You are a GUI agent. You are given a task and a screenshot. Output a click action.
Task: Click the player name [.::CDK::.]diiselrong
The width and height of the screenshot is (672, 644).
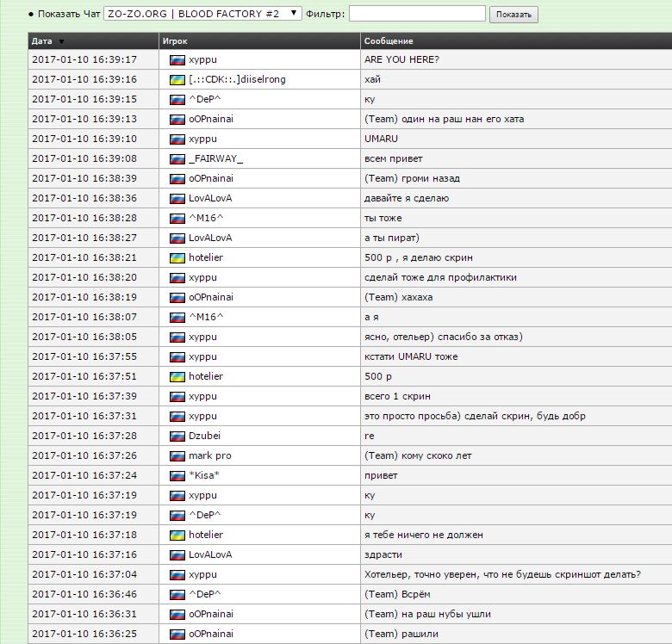237,79
